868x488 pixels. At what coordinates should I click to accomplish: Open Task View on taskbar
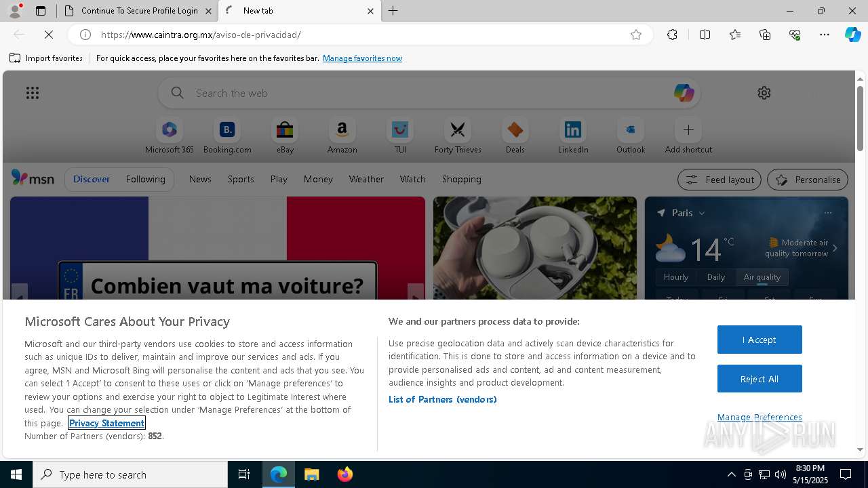pyautogui.click(x=244, y=474)
